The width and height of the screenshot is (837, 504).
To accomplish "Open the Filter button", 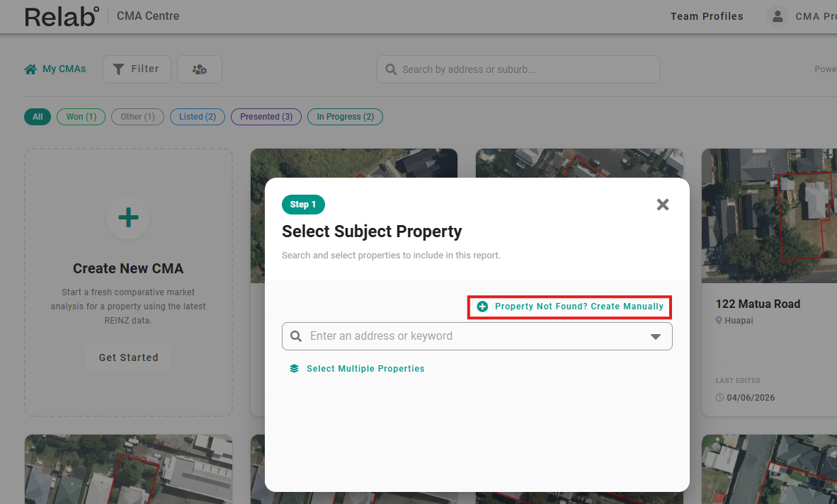I will coord(137,69).
